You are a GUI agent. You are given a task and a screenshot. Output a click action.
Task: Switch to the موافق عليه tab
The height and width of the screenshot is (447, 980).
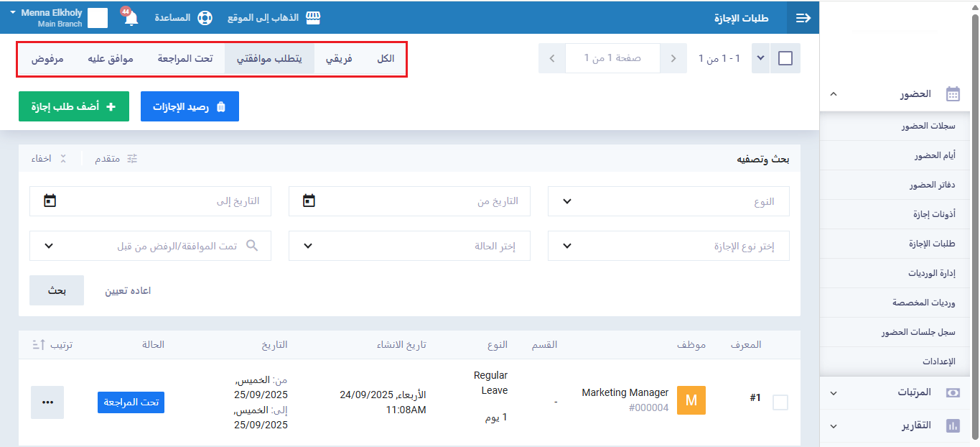click(x=111, y=59)
